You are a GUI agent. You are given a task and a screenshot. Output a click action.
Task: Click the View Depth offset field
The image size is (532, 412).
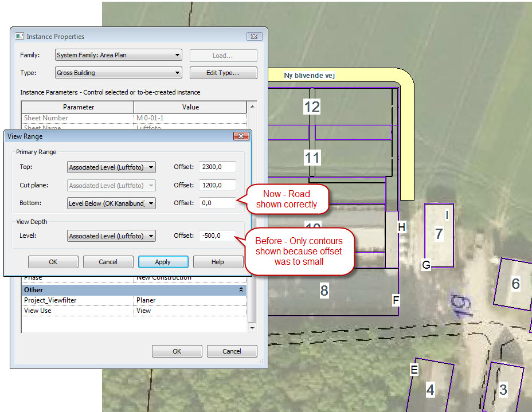point(217,236)
